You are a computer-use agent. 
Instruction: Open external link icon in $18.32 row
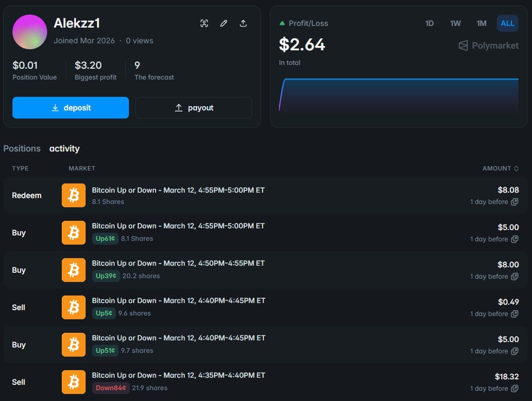tap(515, 388)
